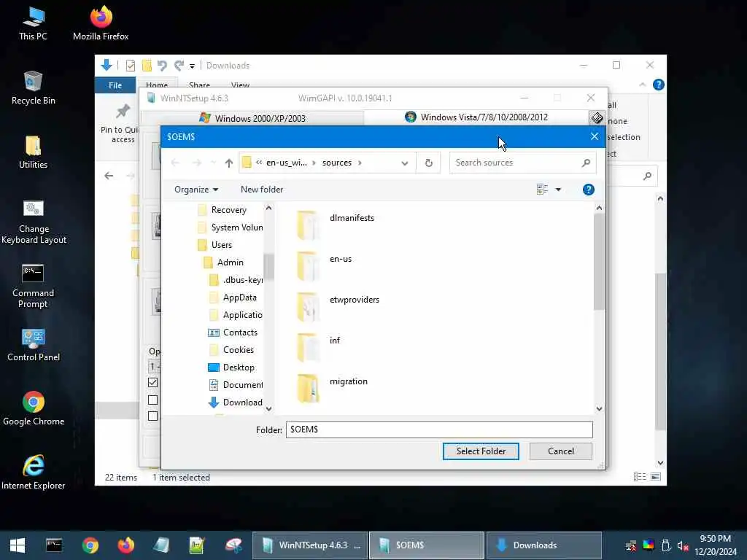Switch to the View ribbon tab
Image resolution: width=747 pixels, height=560 pixels.
tap(240, 85)
